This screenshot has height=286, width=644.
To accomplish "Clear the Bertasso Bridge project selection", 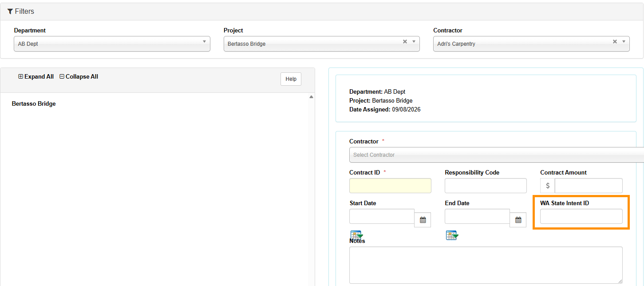I will point(405,42).
